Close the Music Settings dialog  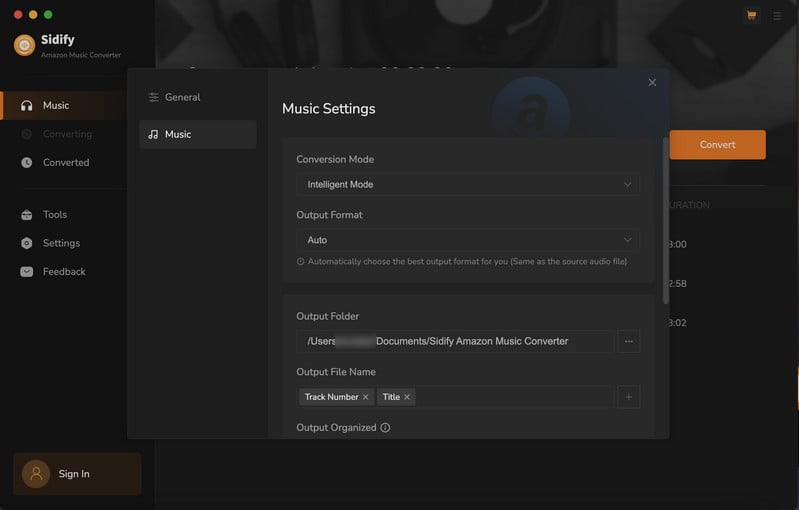[x=652, y=83]
